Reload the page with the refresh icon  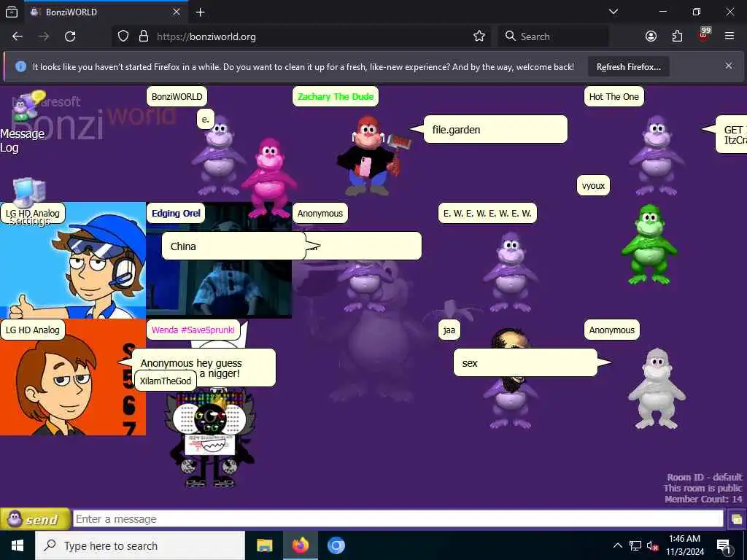(70, 36)
